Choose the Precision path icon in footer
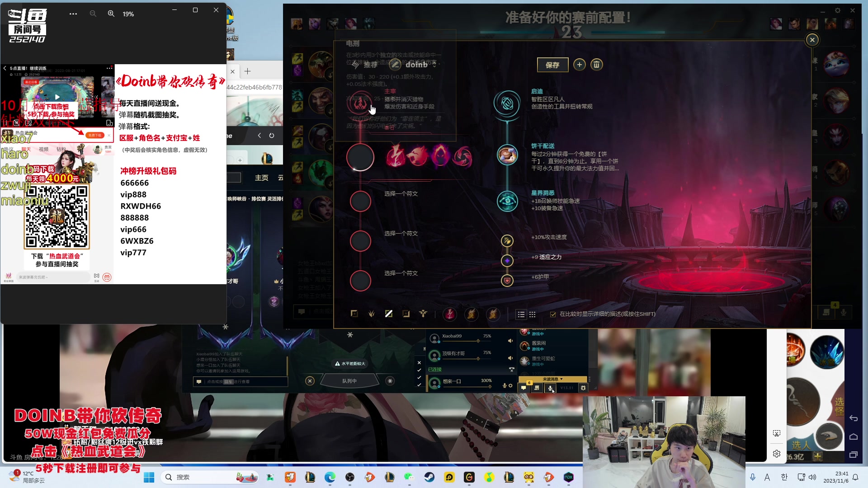The image size is (868, 488). click(x=354, y=314)
